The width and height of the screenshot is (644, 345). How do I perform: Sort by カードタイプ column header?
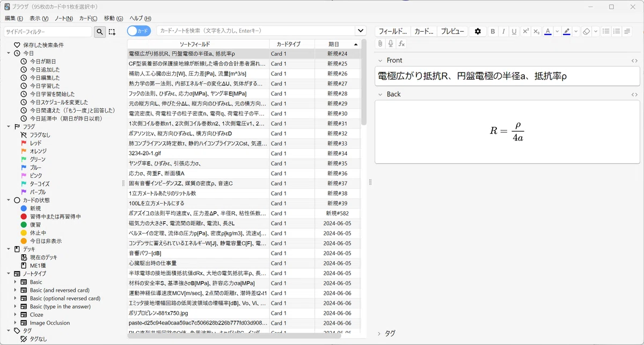pos(292,44)
